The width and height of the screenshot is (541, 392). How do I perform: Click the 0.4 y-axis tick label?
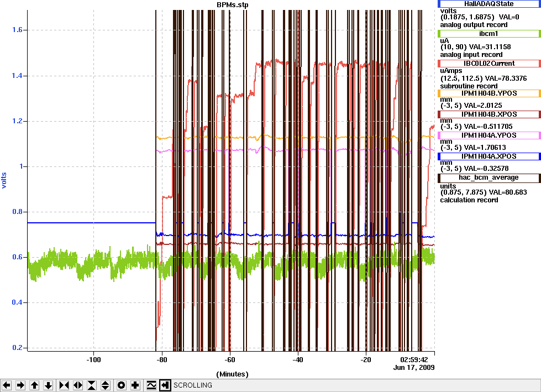17,302
